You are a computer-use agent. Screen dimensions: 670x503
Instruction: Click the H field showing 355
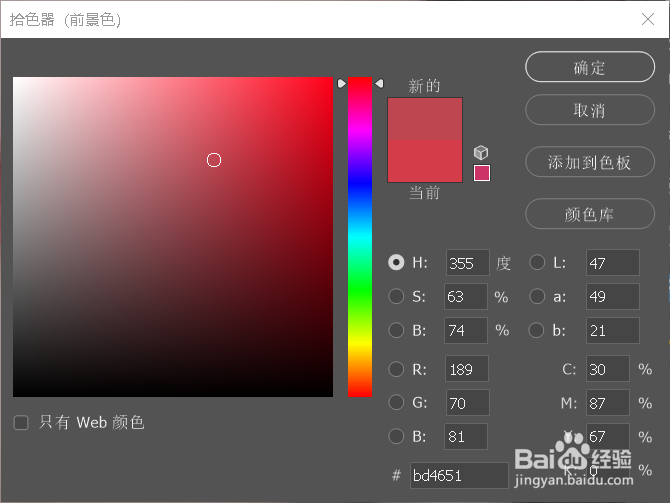pyautogui.click(x=467, y=263)
